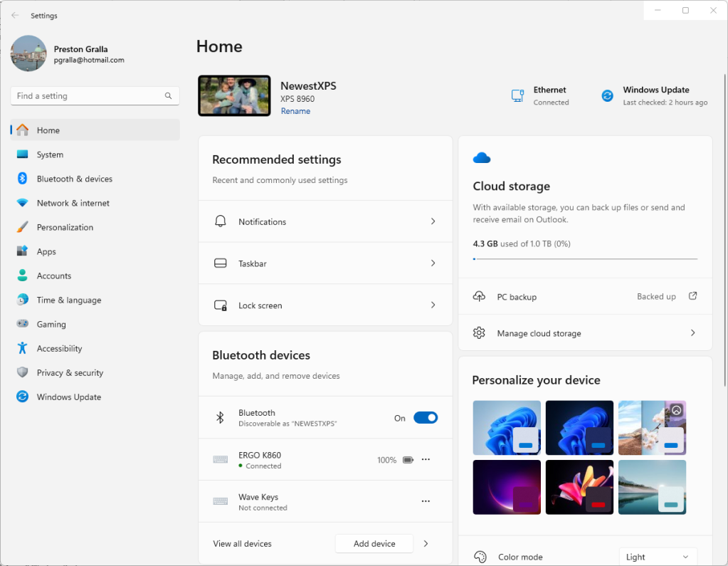
Task: Click the Accounts person icon
Action: 22,276
